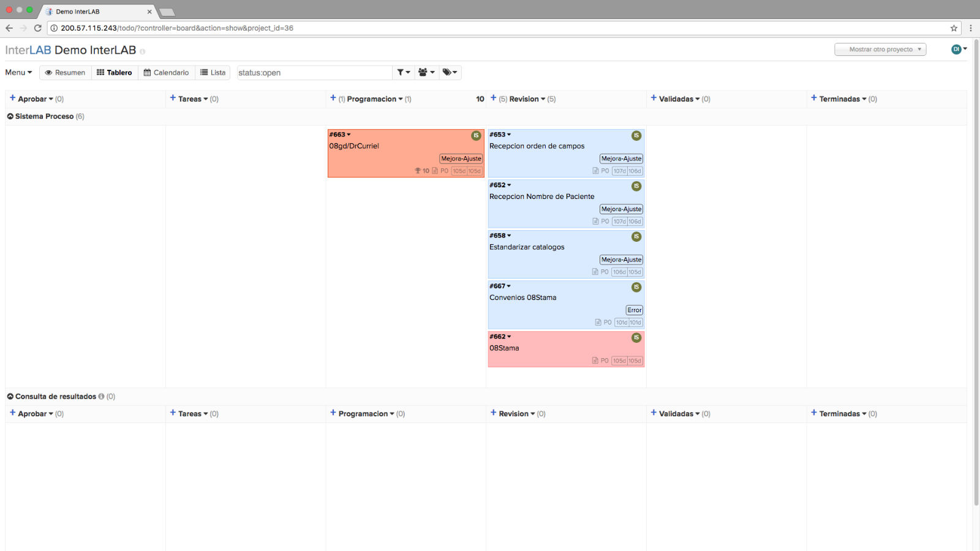
Task: Bookmark this page with the star icon
Action: 954,28
